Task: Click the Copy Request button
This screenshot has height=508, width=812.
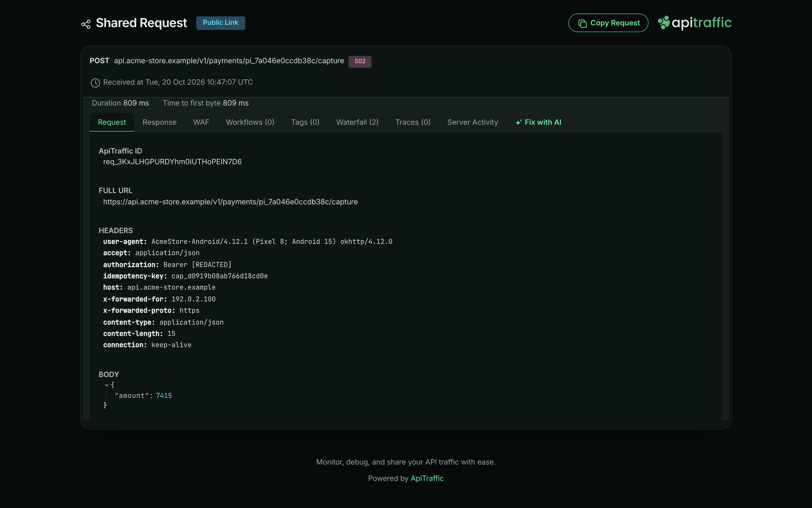Action: coord(608,23)
